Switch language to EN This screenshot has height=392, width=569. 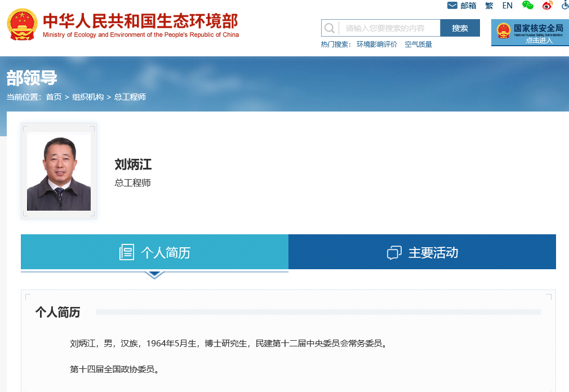[508, 6]
